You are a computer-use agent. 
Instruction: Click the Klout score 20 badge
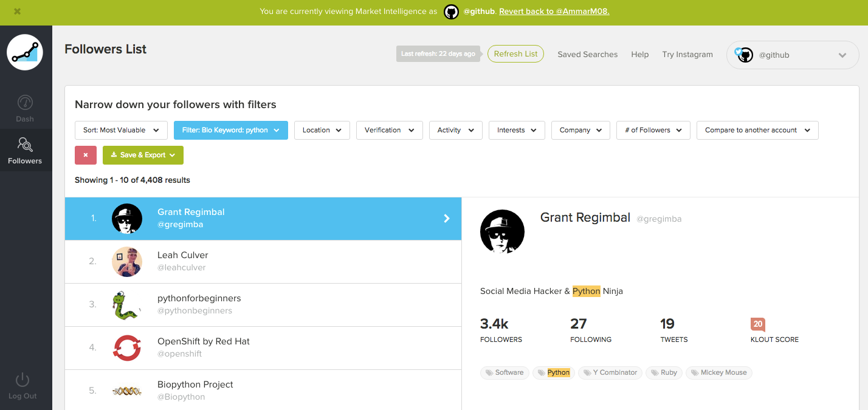coord(757,324)
